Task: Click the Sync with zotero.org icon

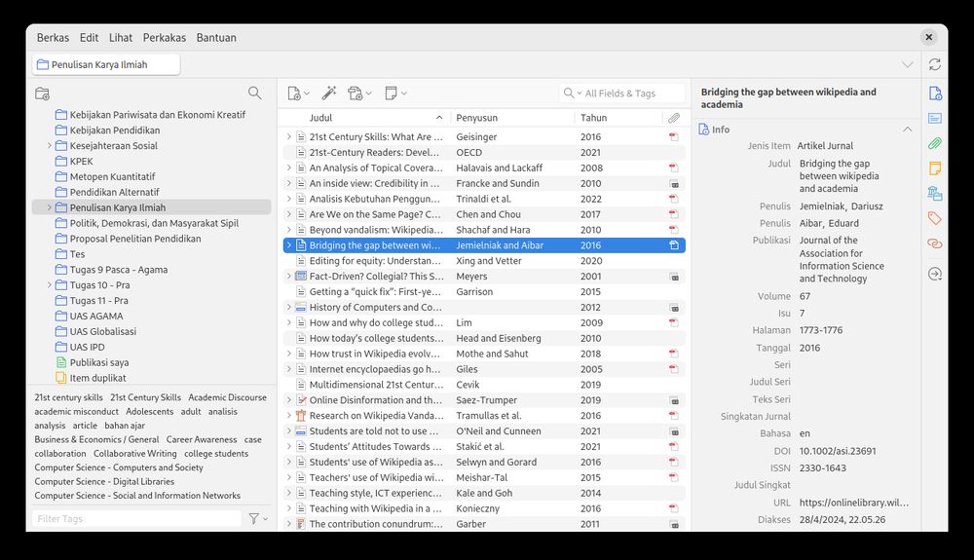Action: (934, 64)
